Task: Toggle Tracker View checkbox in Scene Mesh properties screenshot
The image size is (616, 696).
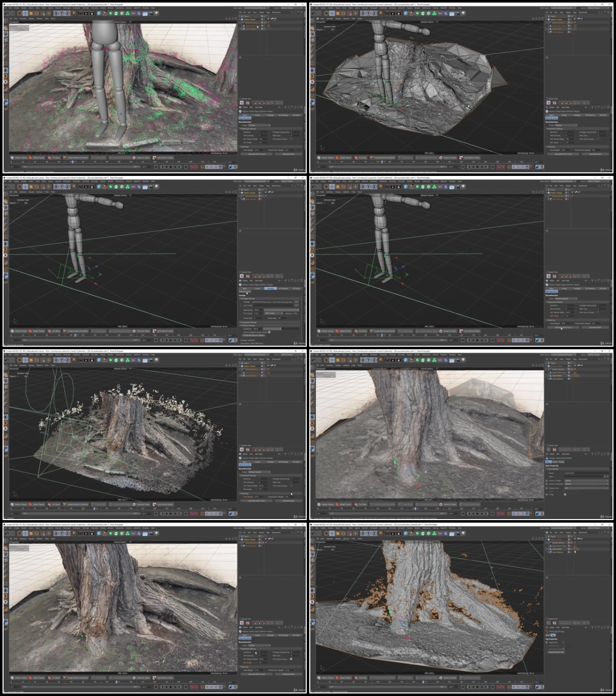Action: tap(547, 446)
